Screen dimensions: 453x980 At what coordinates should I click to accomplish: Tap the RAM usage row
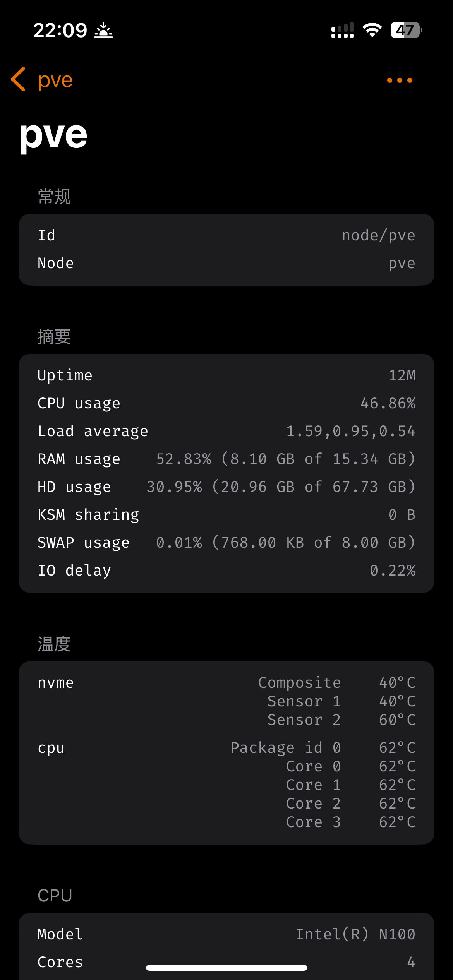pyautogui.click(x=226, y=459)
